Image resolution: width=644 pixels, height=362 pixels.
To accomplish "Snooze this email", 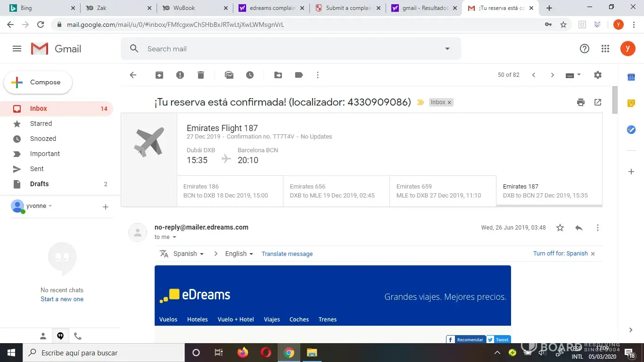I will pyautogui.click(x=250, y=75).
